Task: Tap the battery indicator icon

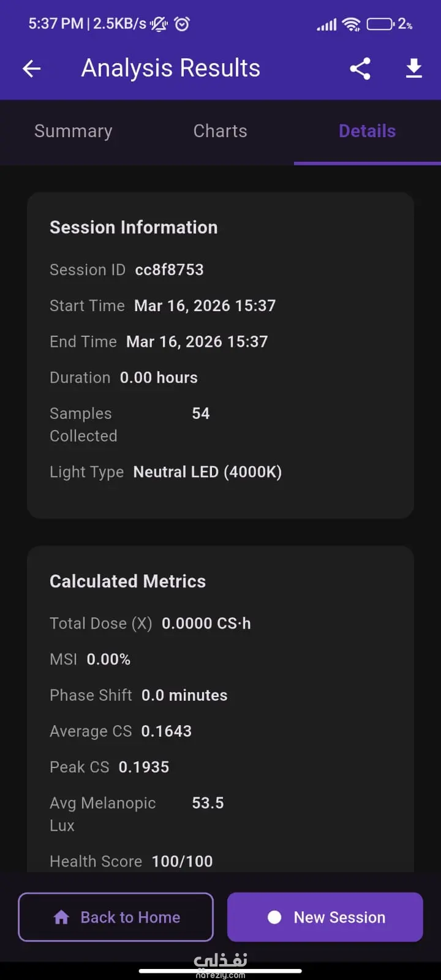Action: (x=380, y=24)
